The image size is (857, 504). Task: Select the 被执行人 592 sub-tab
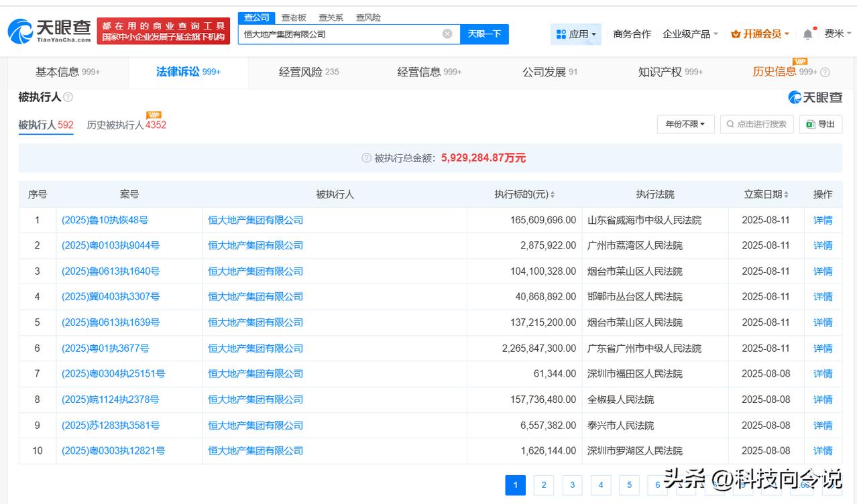[x=46, y=125]
